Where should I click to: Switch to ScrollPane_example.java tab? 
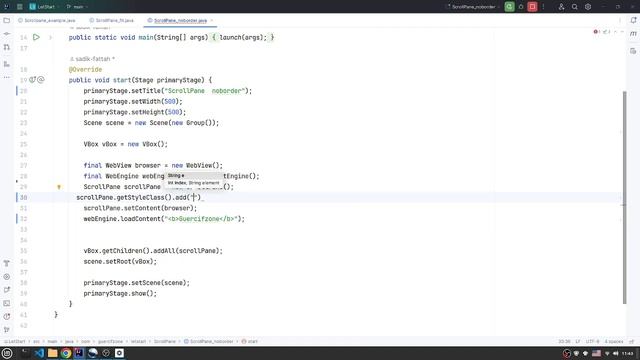pos(47,20)
